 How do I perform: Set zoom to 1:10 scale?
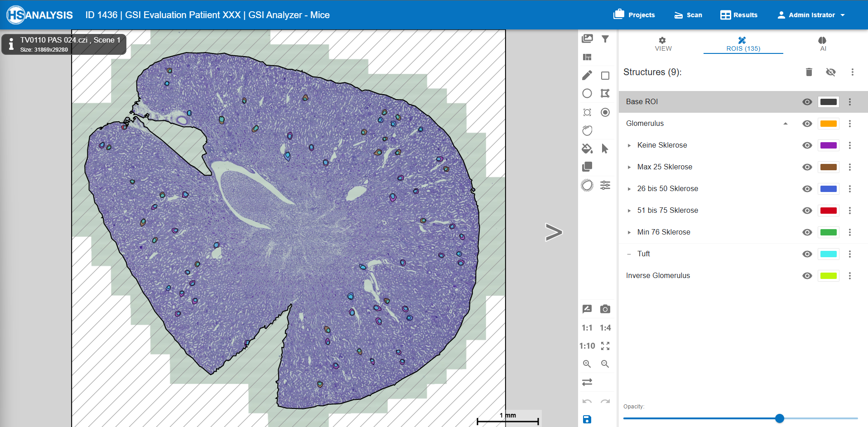click(x=587, y=346)
